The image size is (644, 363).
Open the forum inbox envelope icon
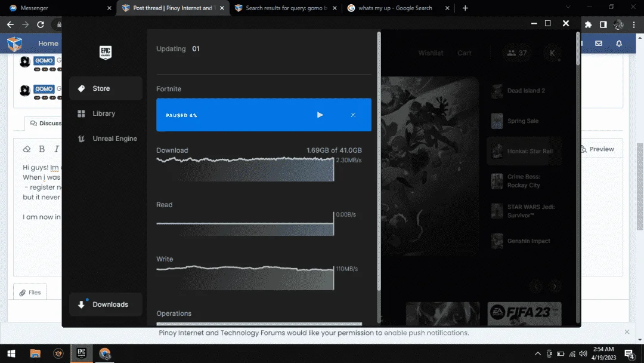click(599, 43)
